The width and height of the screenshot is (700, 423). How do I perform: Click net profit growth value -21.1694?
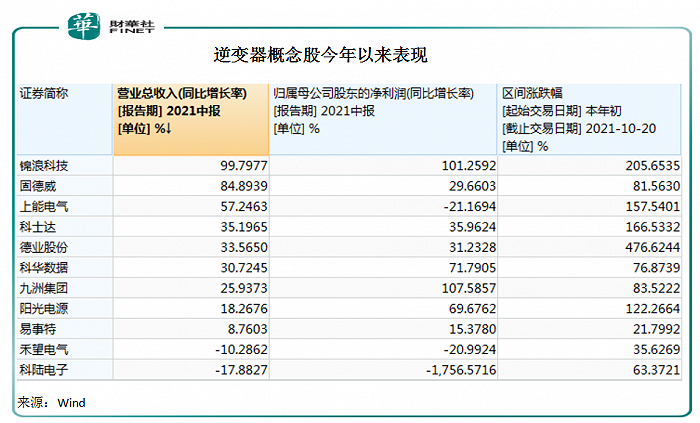[x=470, y=207]
